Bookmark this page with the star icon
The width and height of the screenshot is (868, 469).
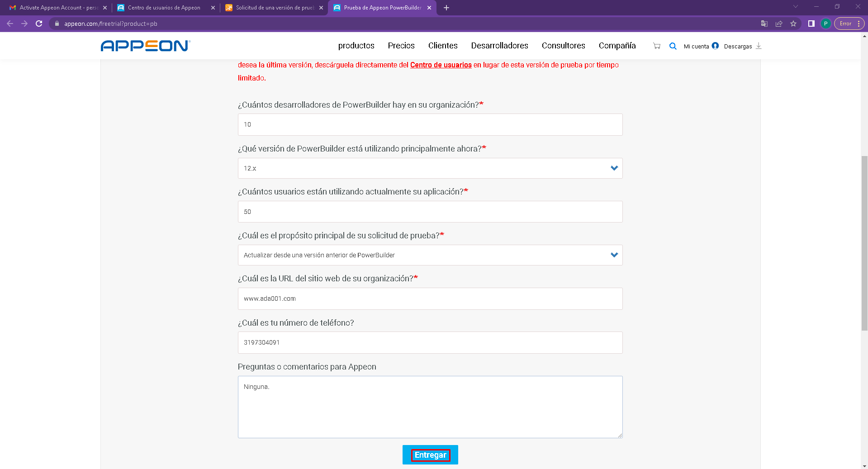793,24
